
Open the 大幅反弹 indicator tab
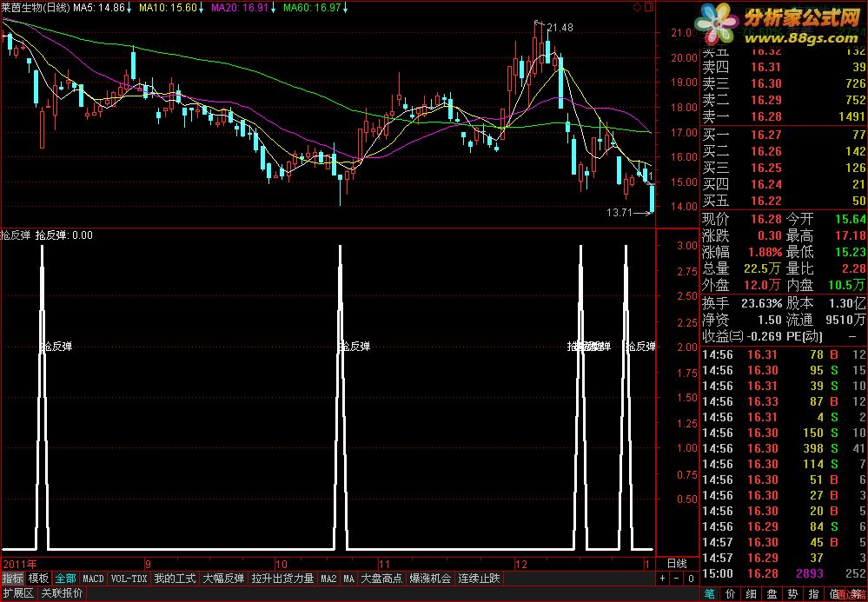click(x=223, y=579)
